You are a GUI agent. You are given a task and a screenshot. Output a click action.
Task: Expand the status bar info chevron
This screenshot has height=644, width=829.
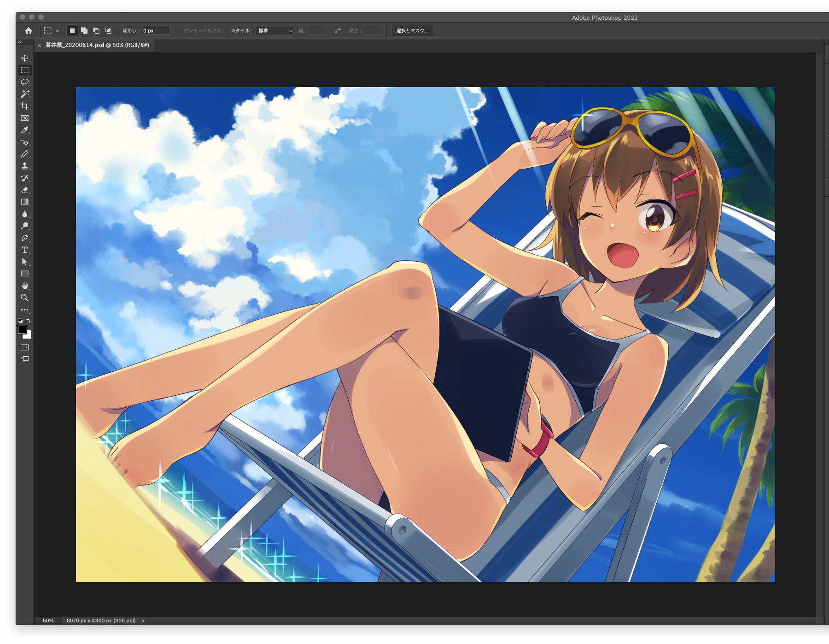click(143, 621)
